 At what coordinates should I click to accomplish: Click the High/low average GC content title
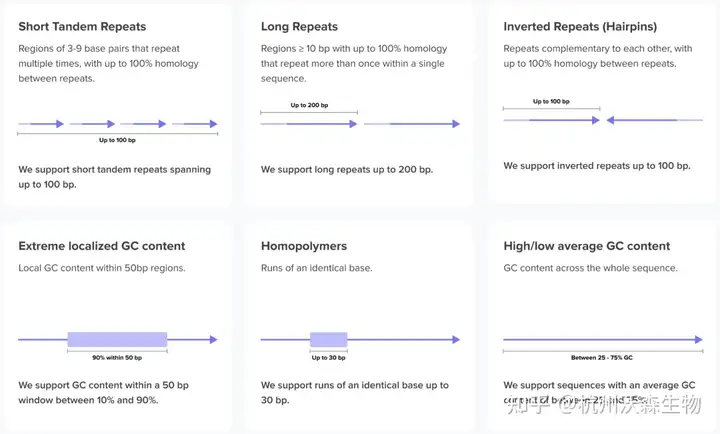click(x=587, y=246)
